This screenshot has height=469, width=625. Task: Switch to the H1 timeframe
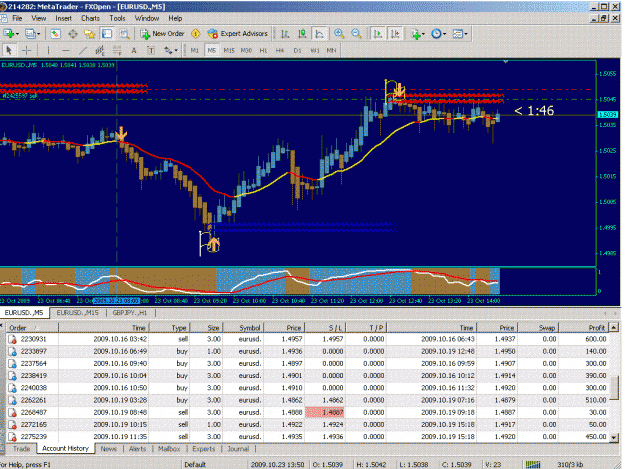click(x=263, y=50)
